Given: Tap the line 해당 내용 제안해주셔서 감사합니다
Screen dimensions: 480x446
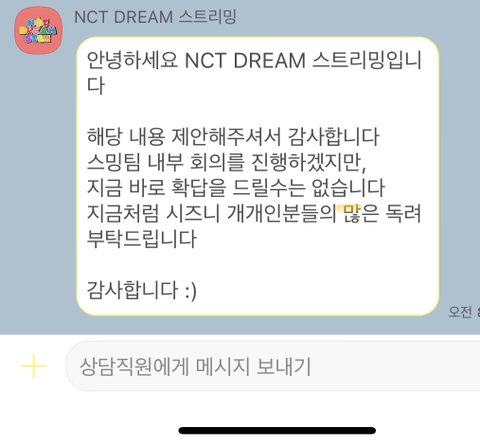Looking at the screenshot, I should point(233,137).
